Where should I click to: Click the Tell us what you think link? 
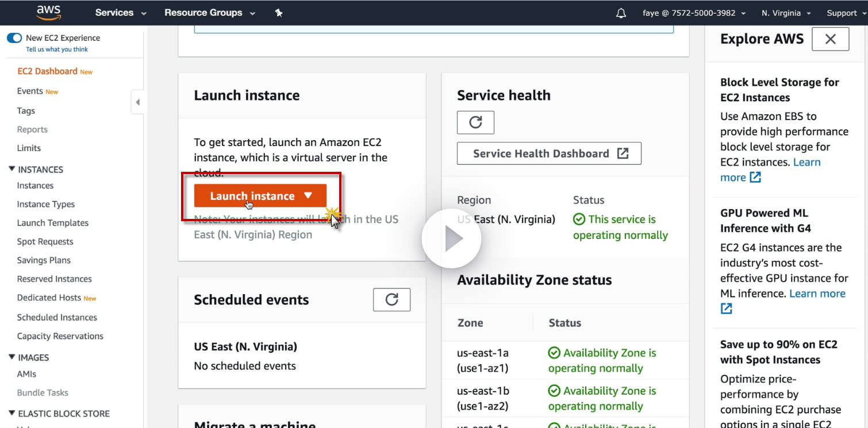57,49
